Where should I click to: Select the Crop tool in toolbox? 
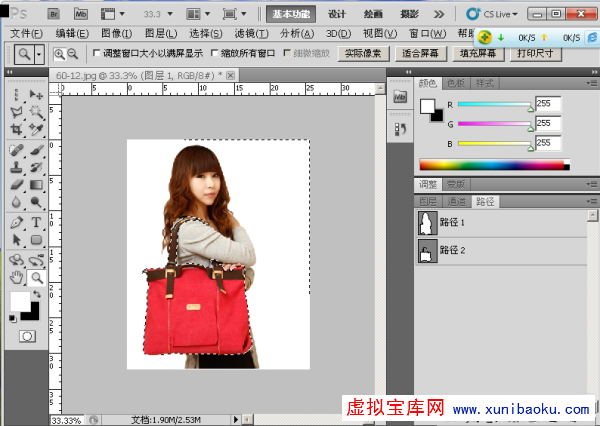(x=17, y=129)
